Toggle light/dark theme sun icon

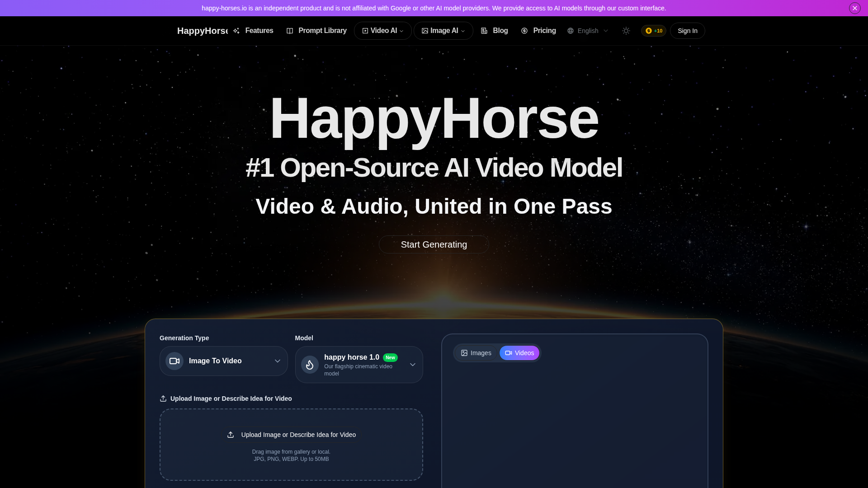pyautogui.click(x=626, y=31)
